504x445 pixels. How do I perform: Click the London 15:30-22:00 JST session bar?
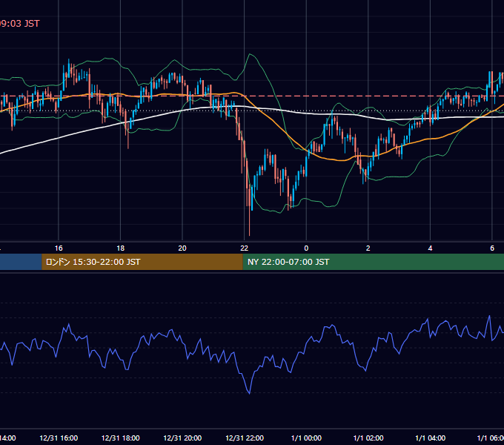click(142, 262)
